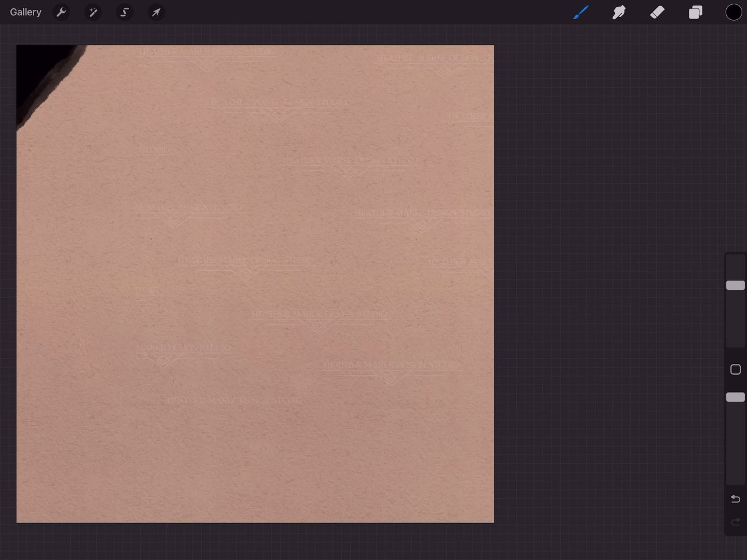Open the black active color swatch

tap(734, 12)
